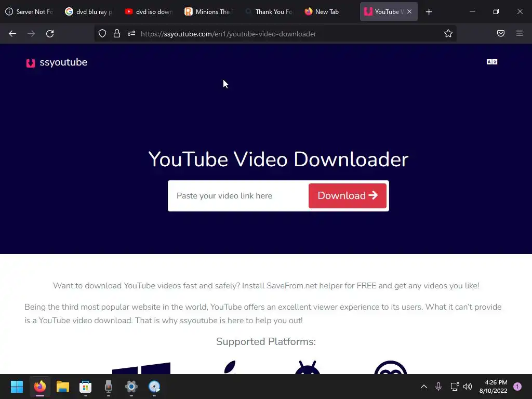532x399 pixels.
Task: Click the 'Want to download YouTube videos' text
Action: [x=266, y=286]
